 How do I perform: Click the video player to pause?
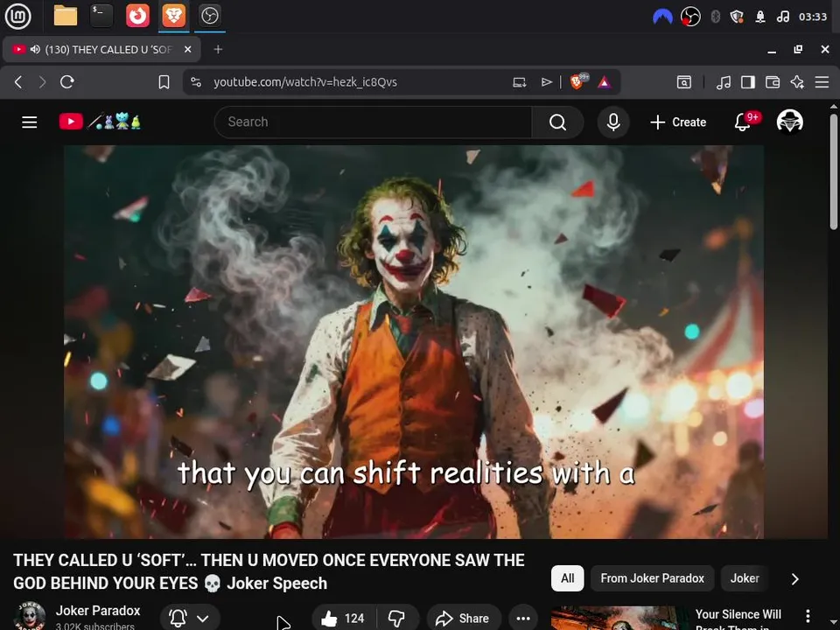click(x=414, y=342)
